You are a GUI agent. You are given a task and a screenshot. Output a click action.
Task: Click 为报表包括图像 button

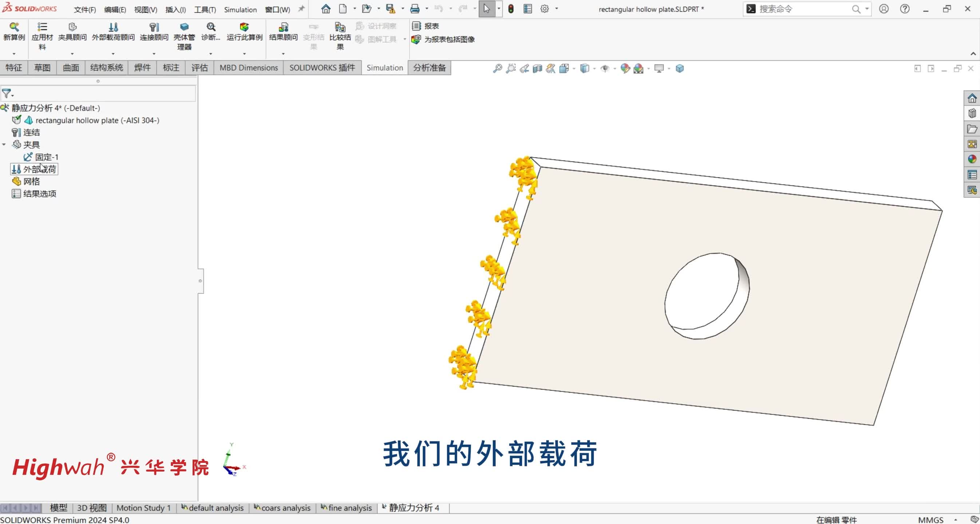click(444, 39)
